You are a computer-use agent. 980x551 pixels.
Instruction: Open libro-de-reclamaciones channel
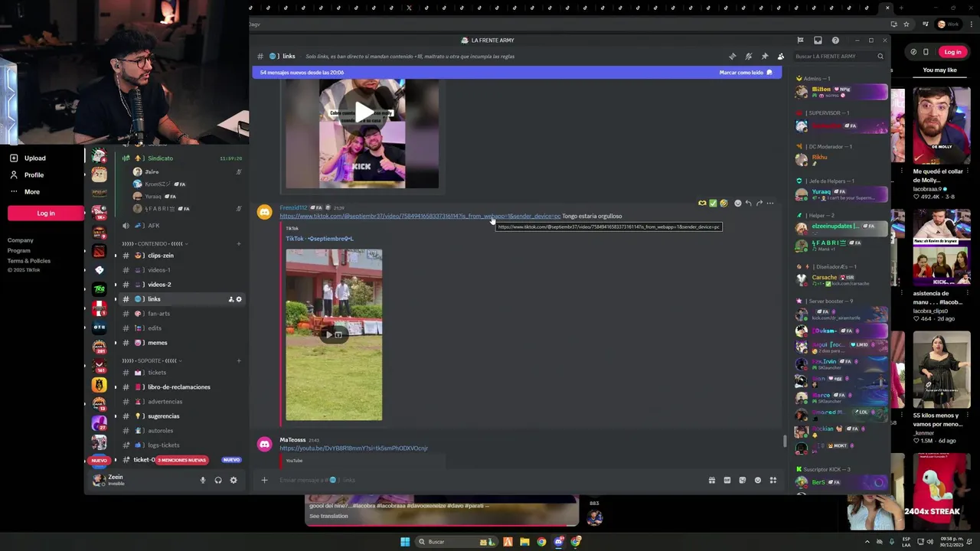pos(181,387)
